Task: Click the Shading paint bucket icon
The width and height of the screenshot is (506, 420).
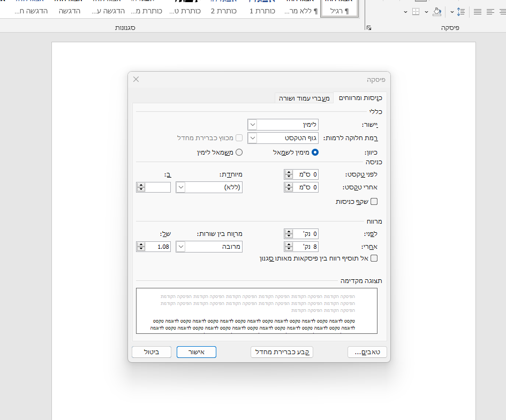Action: (436, 12)
